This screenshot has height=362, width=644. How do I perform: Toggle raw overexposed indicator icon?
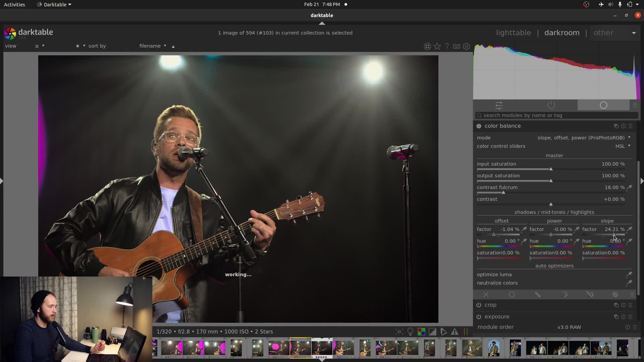pos(421,331)
